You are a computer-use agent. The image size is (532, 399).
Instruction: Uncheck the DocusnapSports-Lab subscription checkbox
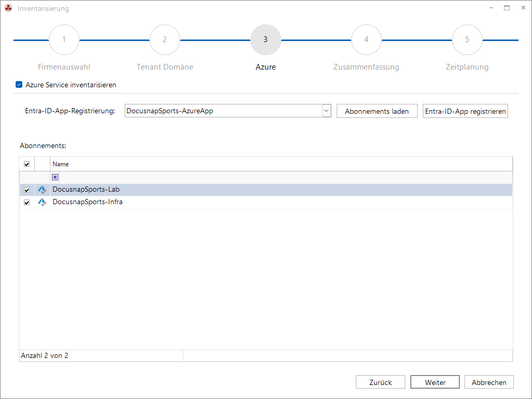(27, 190)
